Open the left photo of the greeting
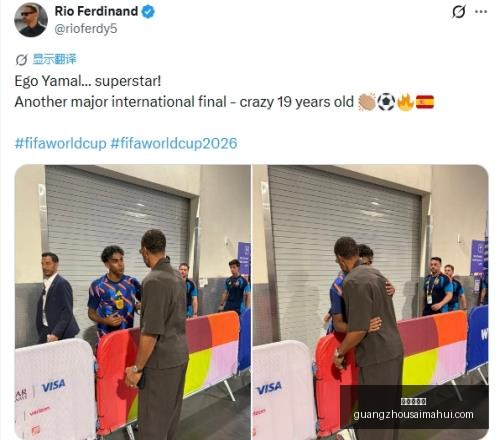 (133, 302)
